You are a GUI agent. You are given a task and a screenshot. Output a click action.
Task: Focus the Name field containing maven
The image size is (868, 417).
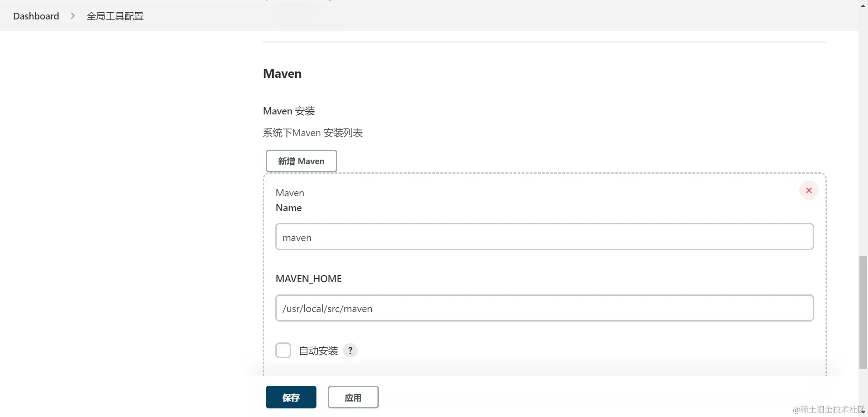click(x=544, y=237)
